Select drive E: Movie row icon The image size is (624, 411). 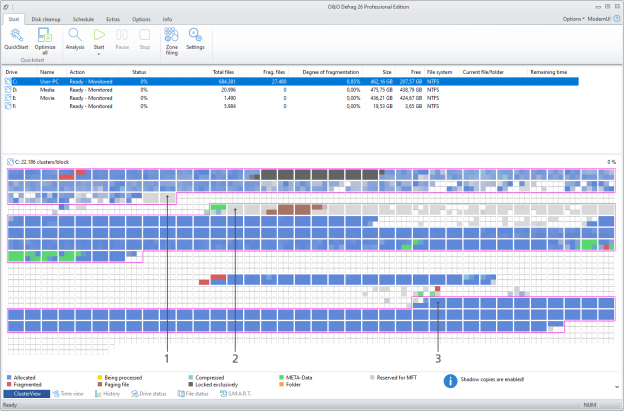pos(8,98)
